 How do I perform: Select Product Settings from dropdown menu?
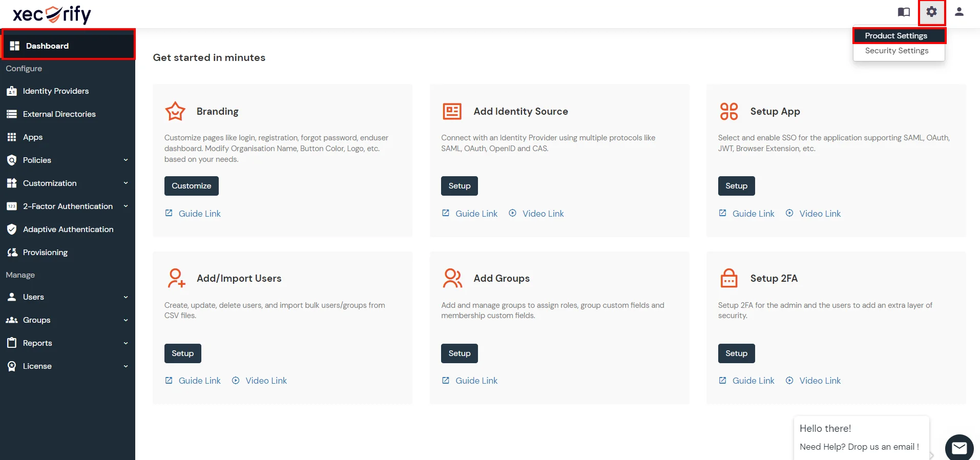(899, 36)
